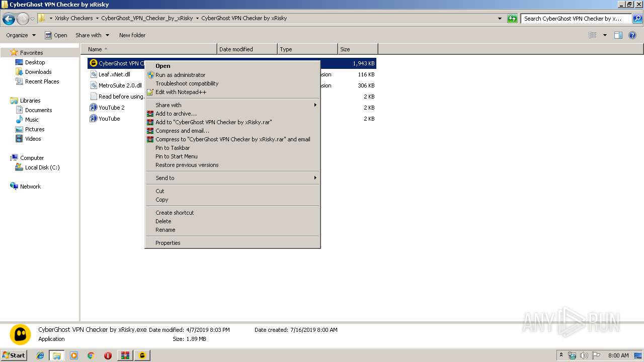Select CyberGhost VPN Checker exe file icon
Viewport: 644px width, 362px height.
(x=93, y=63)
